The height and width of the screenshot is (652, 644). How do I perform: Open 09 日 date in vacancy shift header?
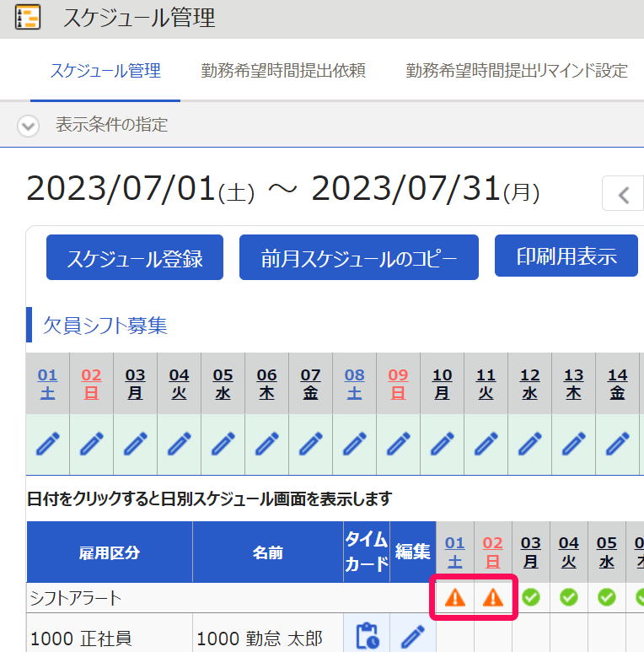398,384
